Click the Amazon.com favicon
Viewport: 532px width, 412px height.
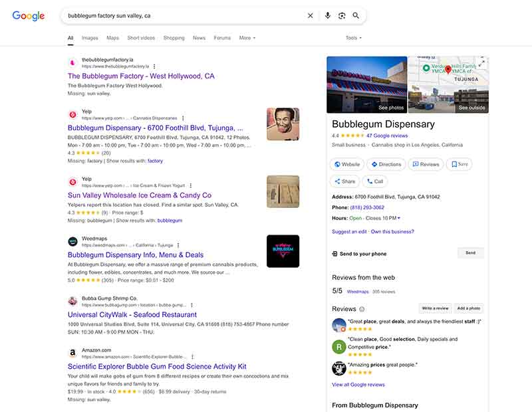coord(72,353)
